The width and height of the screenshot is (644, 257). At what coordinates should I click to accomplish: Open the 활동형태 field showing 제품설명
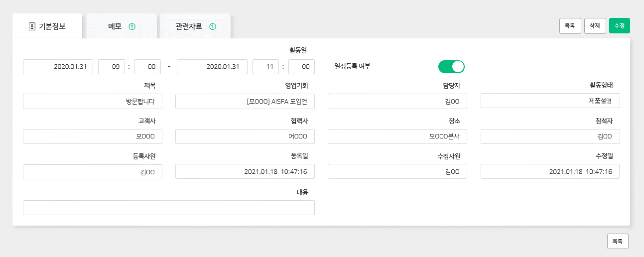tap(550, 101)
